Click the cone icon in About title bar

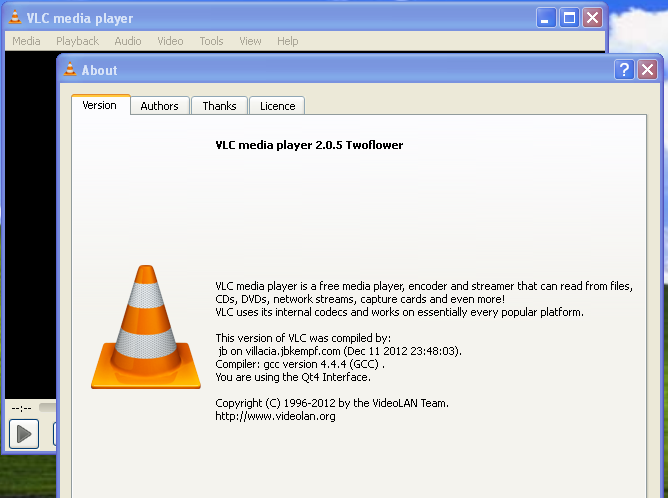tap(70, 69)
